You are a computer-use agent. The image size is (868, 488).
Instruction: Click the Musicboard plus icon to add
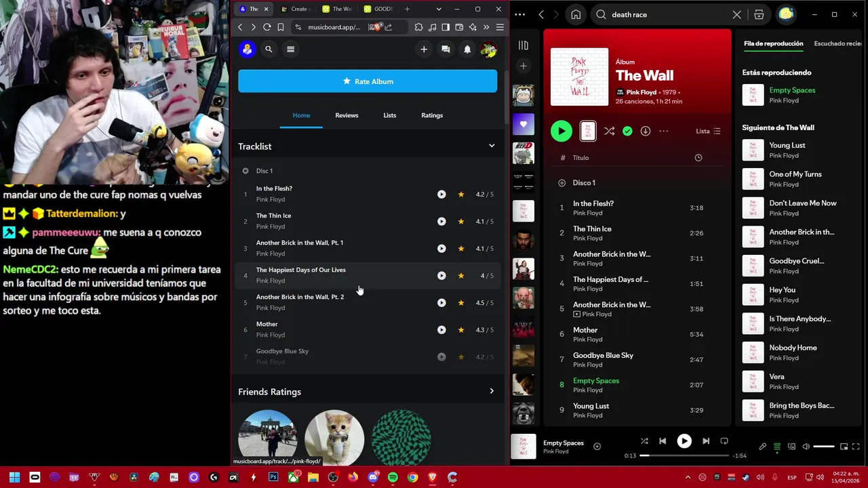(x=424, y=49)
